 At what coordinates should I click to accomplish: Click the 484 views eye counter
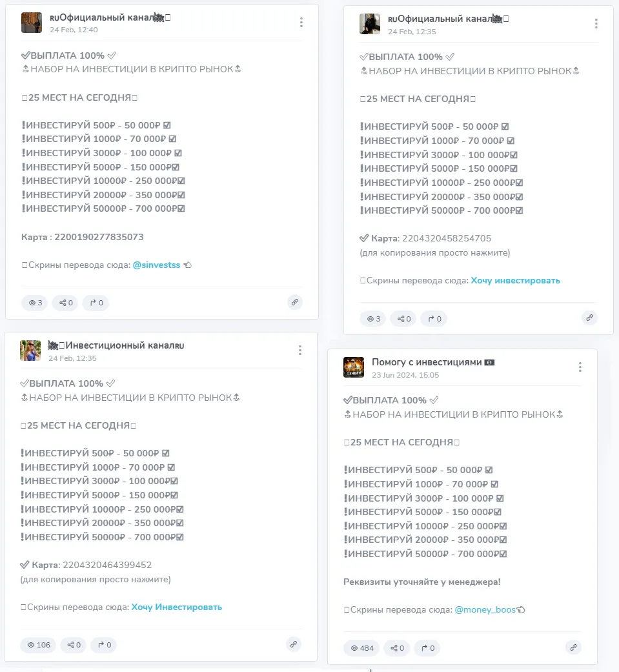pyautogui.click(x=362, y=648)
